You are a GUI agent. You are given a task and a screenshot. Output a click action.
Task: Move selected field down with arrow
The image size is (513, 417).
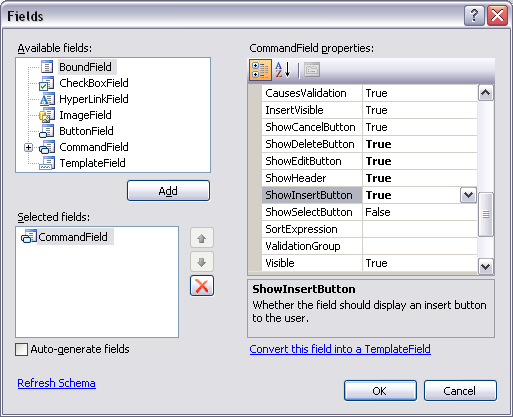coord(202,262)
